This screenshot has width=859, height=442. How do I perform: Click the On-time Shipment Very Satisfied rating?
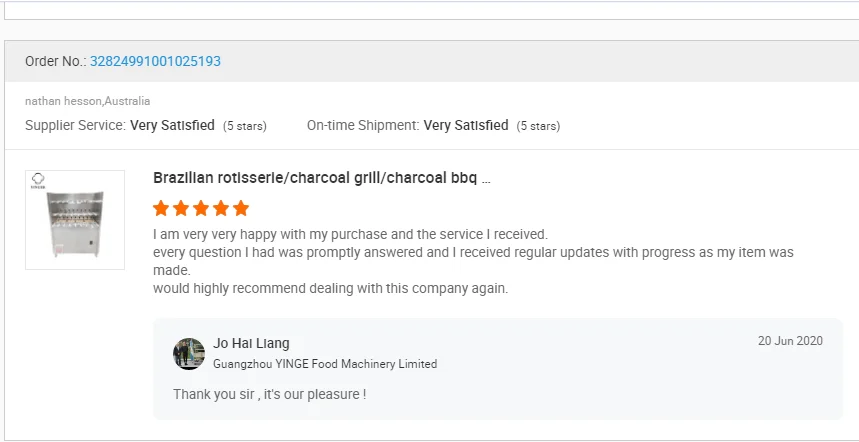pos(466,126)
